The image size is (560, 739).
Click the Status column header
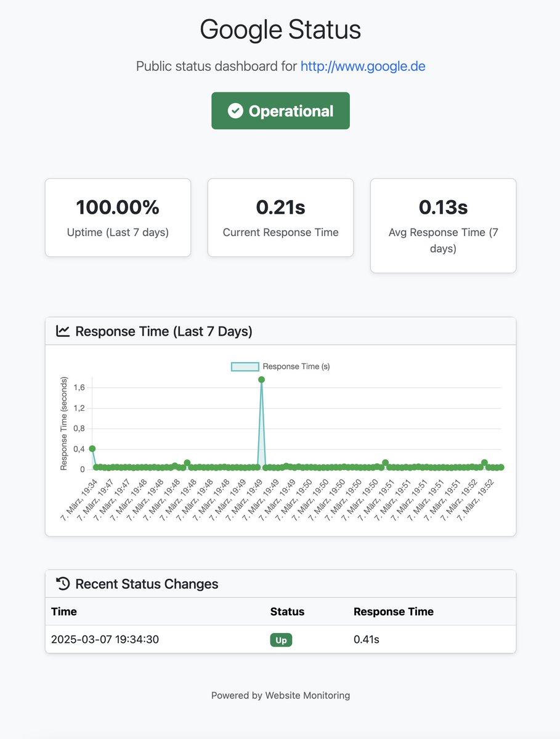[287, 612]
